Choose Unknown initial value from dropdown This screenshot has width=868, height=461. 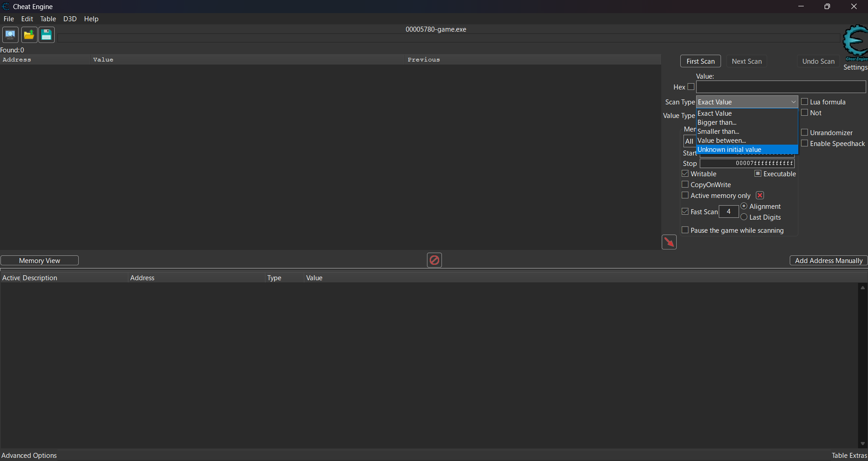729,150
